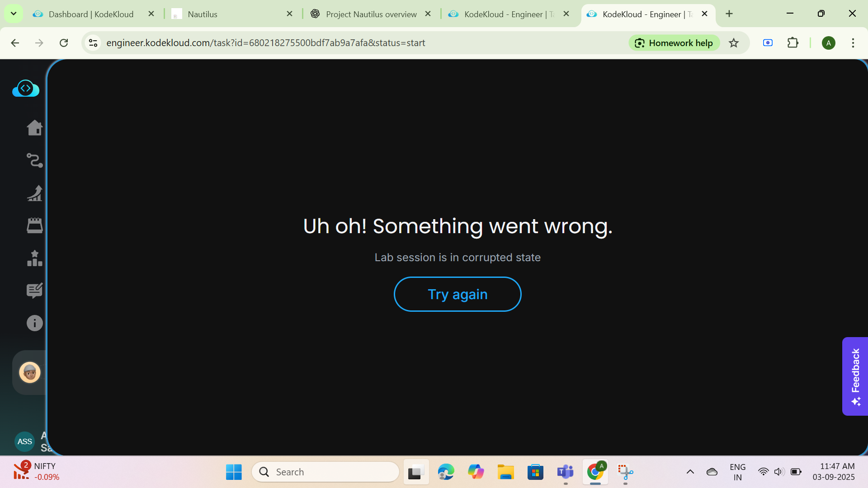Click the info circle sidebar icon
Image resolution: width=868 pixels, height=488 pixels.
34,323
